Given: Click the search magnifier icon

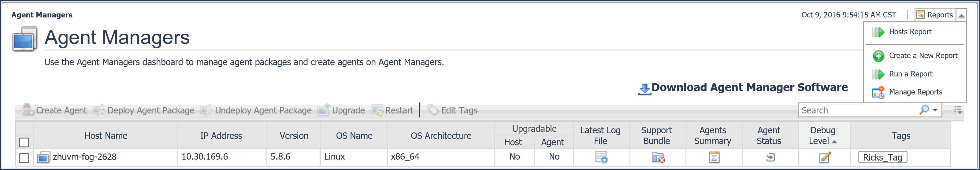Looking at the screenshot, I should (x=924, y=110).
